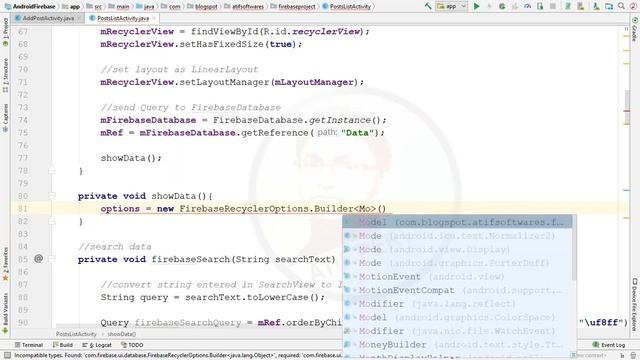
Task: Open the profiler gauge icon in toolbar
Action: pos(527,6)
